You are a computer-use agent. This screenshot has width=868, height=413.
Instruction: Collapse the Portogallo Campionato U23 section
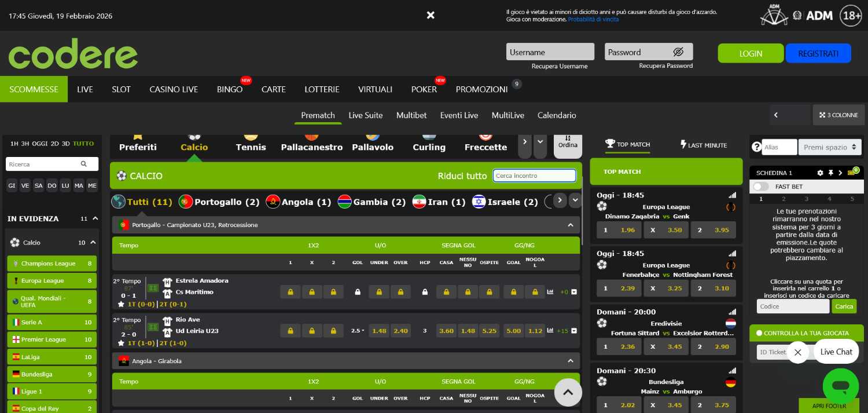(571, 225)
